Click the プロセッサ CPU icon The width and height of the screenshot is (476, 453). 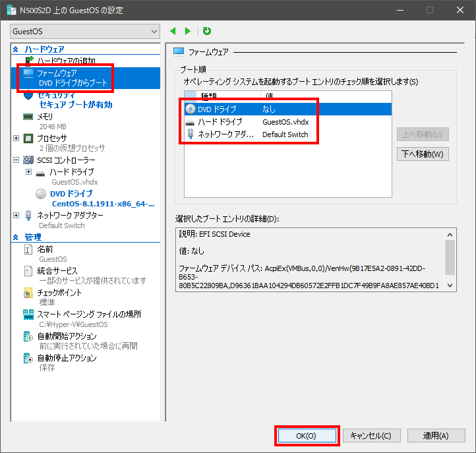28,138
